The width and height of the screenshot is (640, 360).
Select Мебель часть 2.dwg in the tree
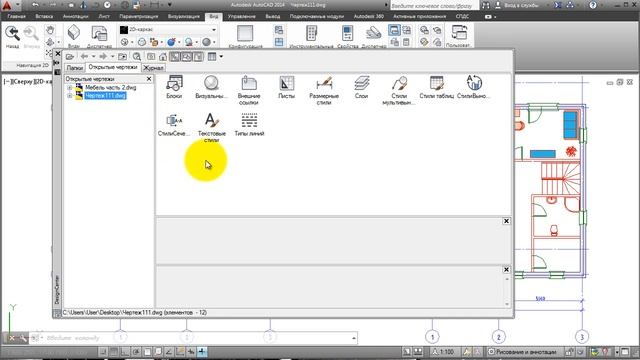click(x=111, y=87)
